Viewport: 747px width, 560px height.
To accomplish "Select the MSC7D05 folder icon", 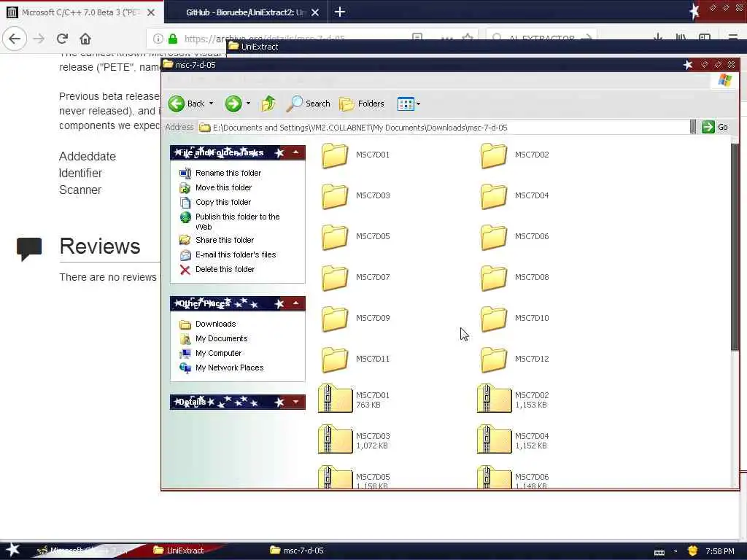I will tap(335, 237).
